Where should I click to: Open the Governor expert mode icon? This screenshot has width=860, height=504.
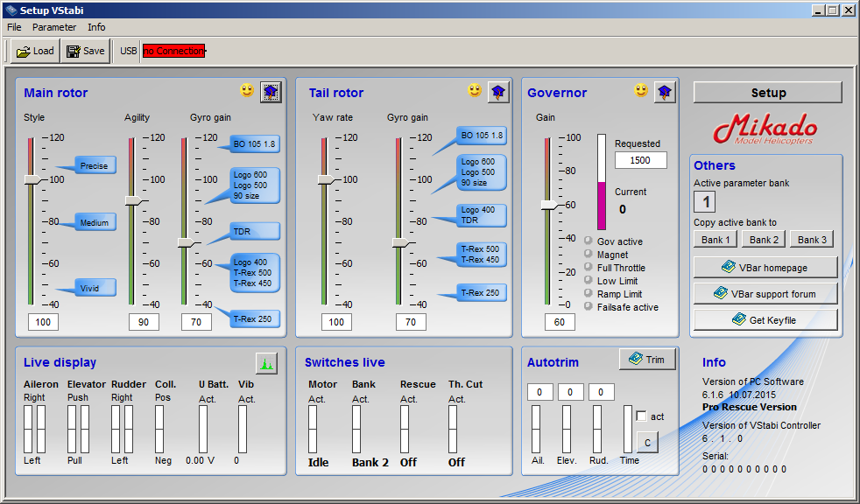pyautogui.click(x=665, y=92)
